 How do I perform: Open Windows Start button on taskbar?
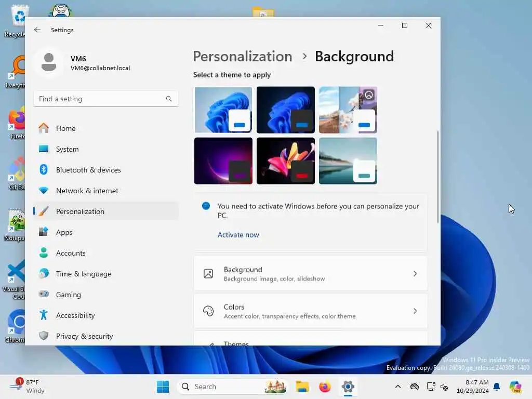pos(163,387)
